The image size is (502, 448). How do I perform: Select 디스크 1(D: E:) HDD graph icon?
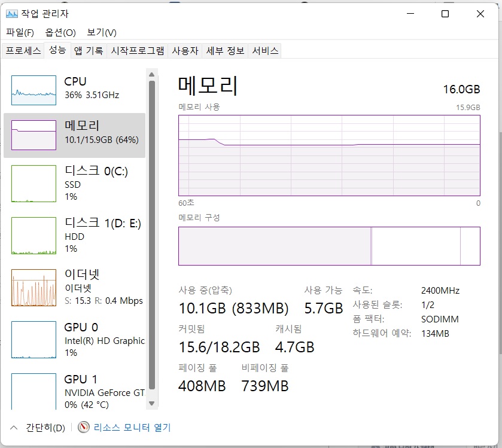tap(34, 236)
